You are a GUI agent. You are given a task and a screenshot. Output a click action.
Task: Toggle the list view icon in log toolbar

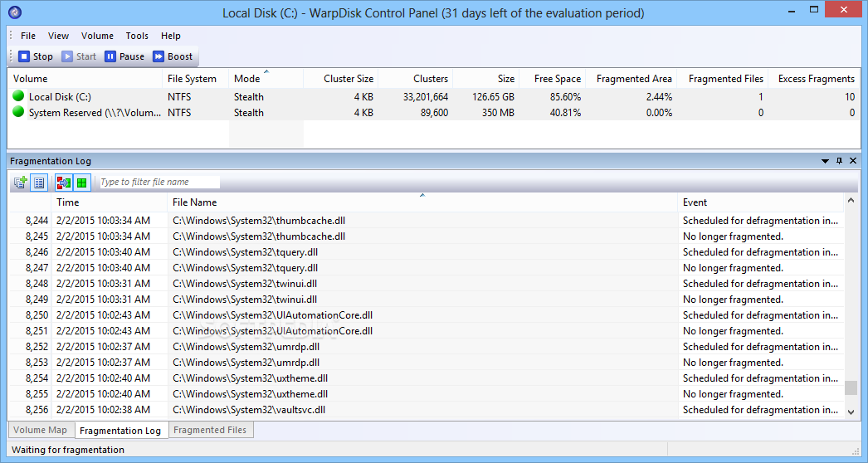pyautogui.click(x=39, y=183)
